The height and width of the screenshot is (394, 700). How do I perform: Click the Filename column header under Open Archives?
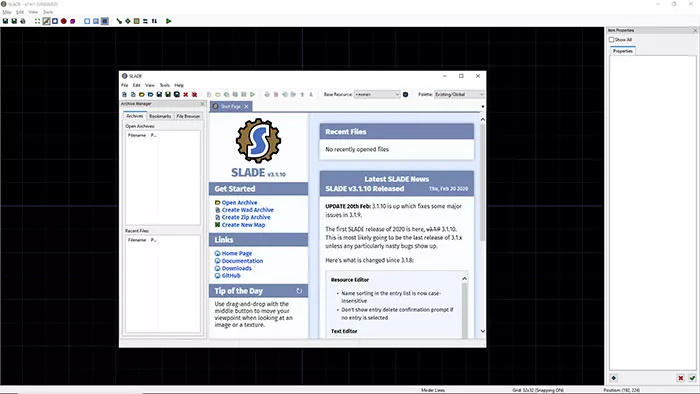(x=137, y=135)
